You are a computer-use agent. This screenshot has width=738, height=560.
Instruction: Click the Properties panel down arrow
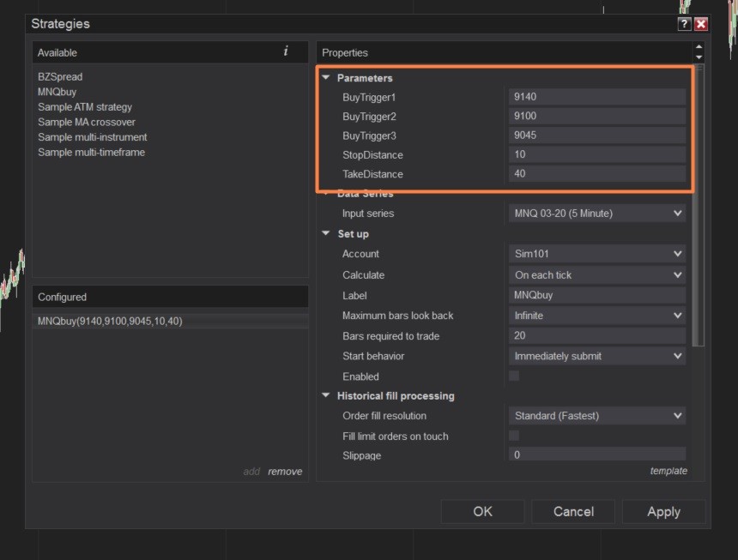pyautogui.click(x=699, y=57)
